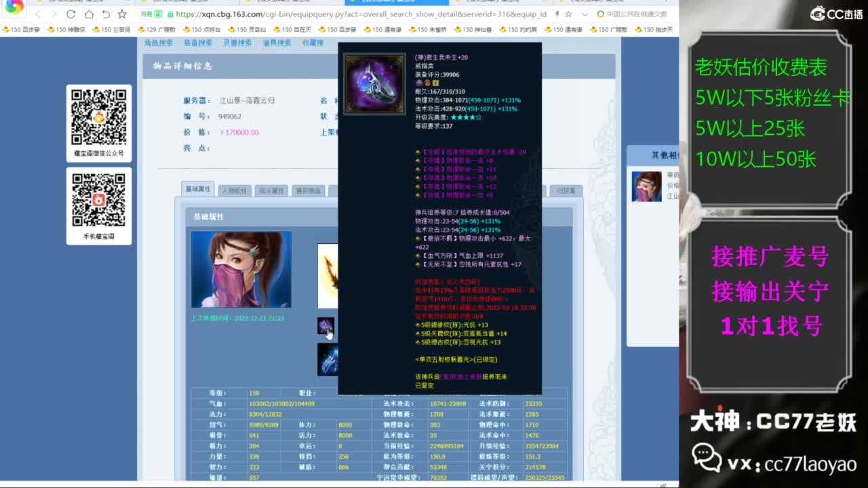Screen dimensions: 868x488
Task: Open the 灵兽搜索 link
Action: pos(237,43)
